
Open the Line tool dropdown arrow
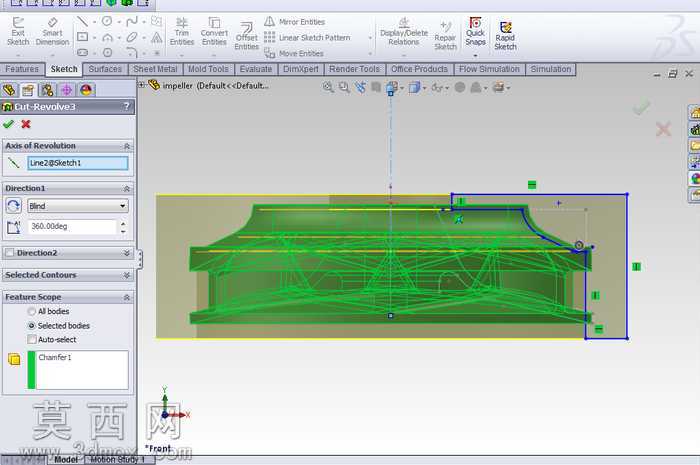[x=94, y=22]
